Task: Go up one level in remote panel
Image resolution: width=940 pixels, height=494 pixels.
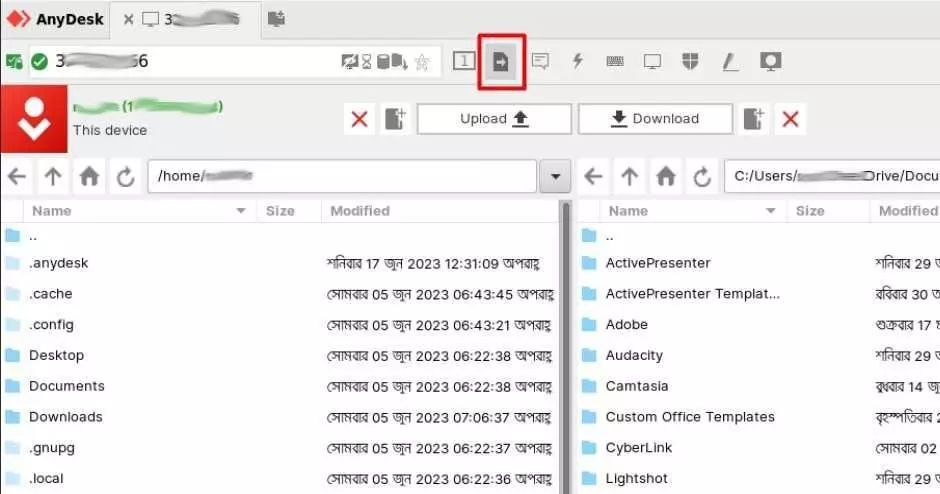Action: (629, 176)
